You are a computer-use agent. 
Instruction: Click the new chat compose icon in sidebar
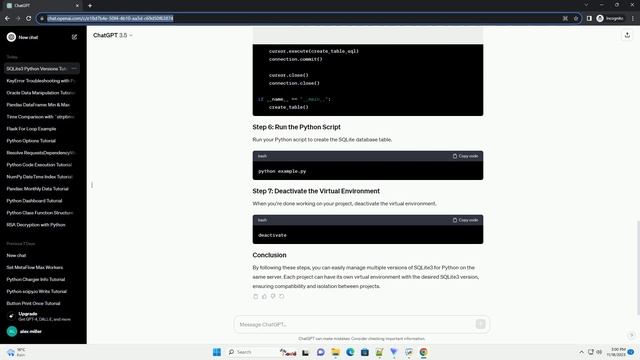point(74,37)
